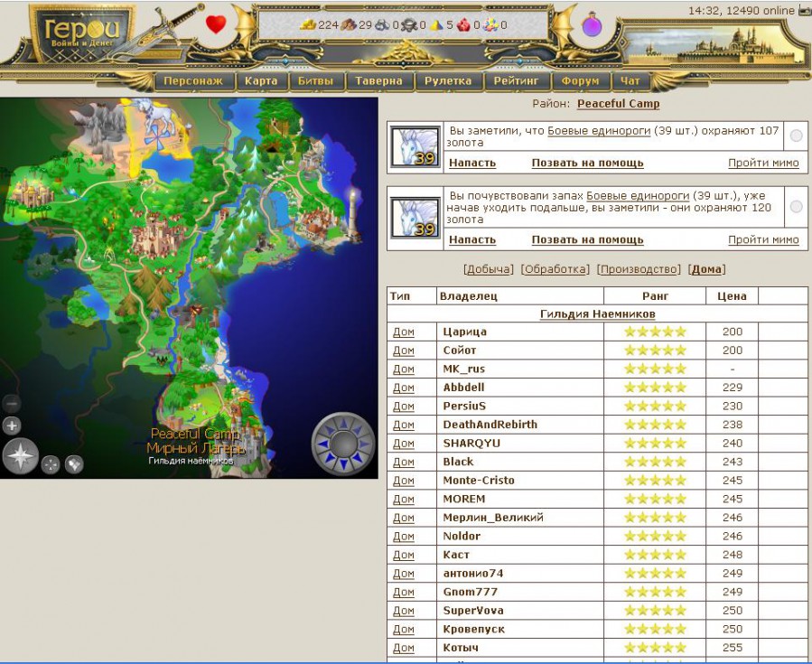Click the round navigation wheel on map

tap(343, 444)
